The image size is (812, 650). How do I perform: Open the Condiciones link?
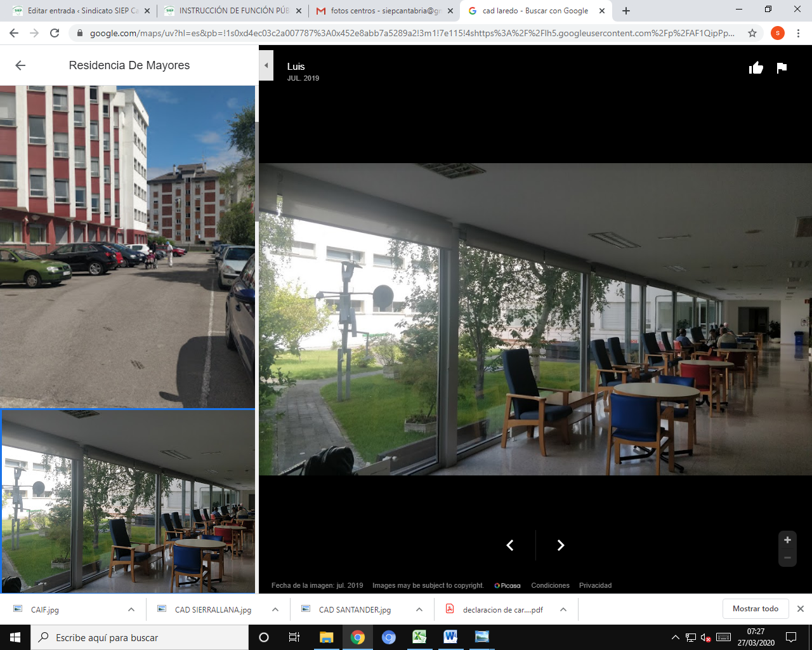point(550,585)
